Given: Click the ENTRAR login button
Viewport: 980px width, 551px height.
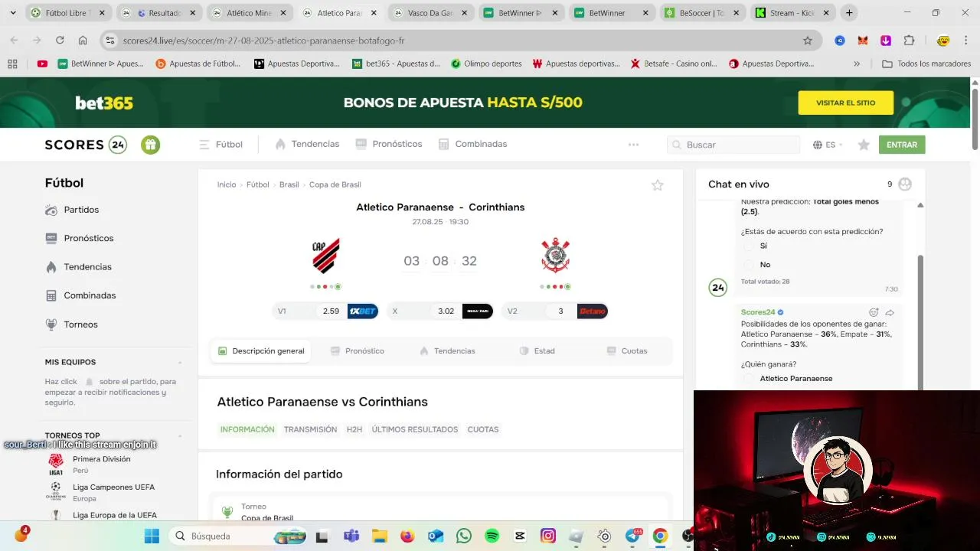Looking at the screenshot, I should point(902,145).
